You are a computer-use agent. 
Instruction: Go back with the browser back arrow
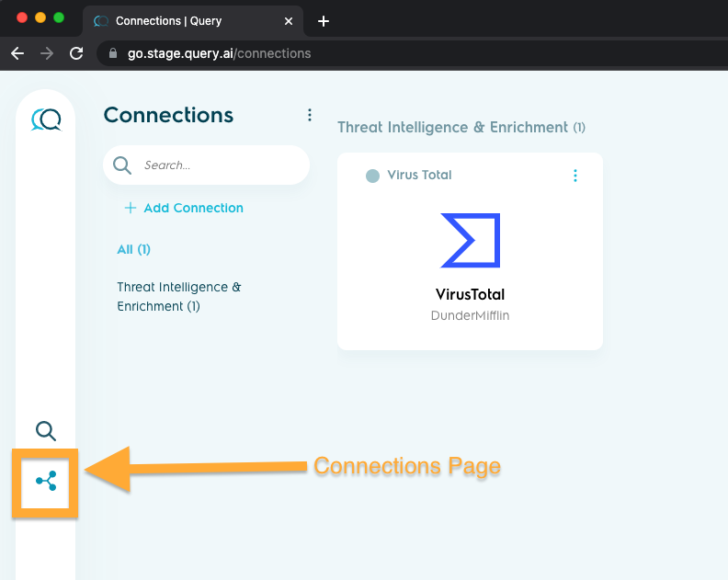tap(17, 53)
